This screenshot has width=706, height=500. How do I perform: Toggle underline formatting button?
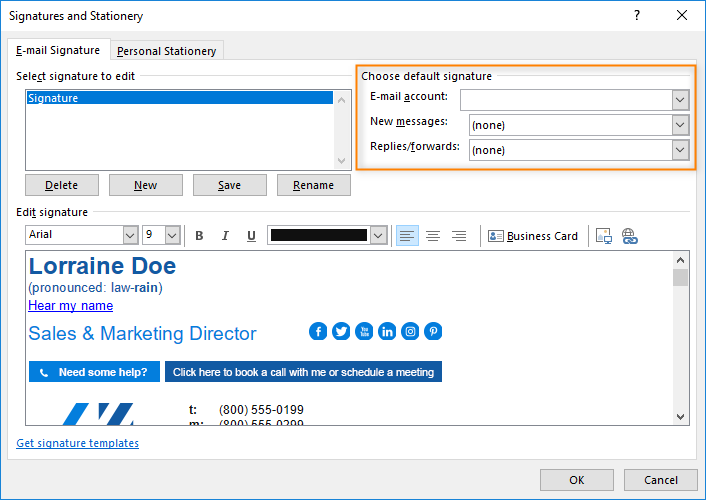coord(251,236)
